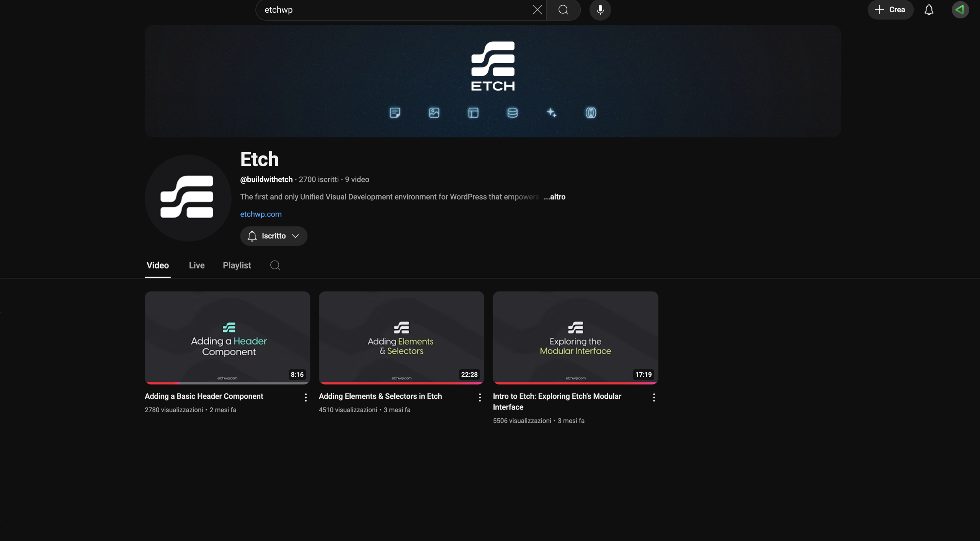Open the channel's internal video search
This screenshot has height=541, width=980.
coord(275,265)
